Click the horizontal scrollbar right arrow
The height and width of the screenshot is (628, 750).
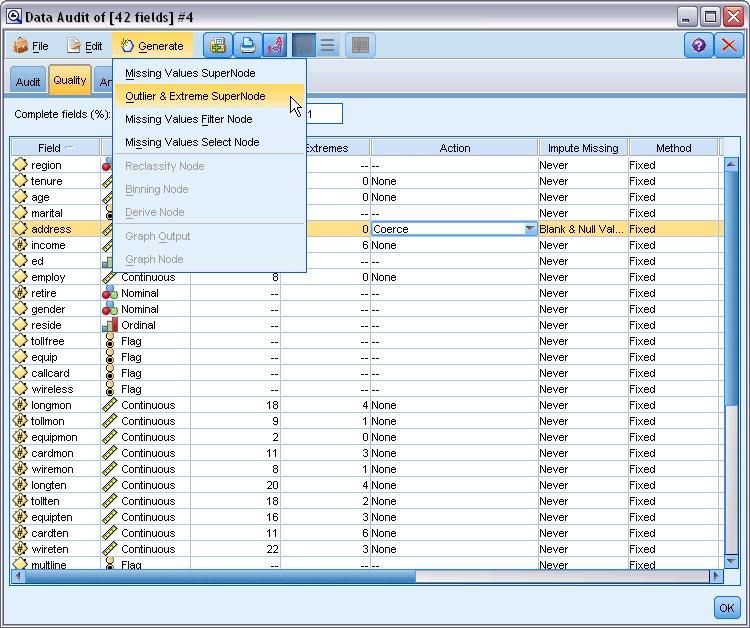point(716,576)
